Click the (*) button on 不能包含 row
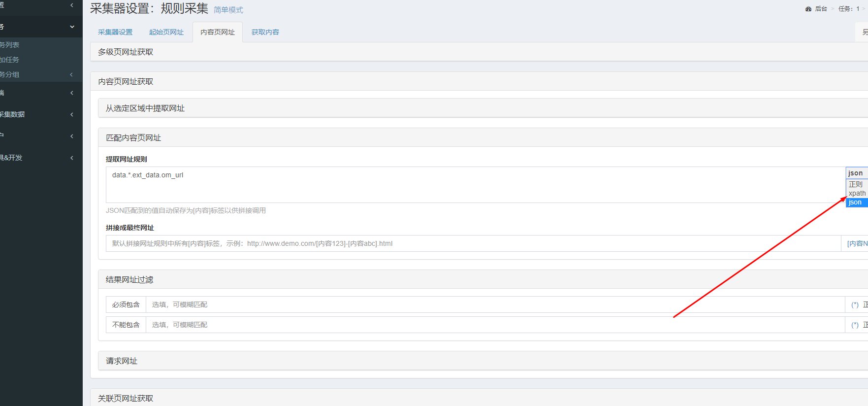 [855, 325]
